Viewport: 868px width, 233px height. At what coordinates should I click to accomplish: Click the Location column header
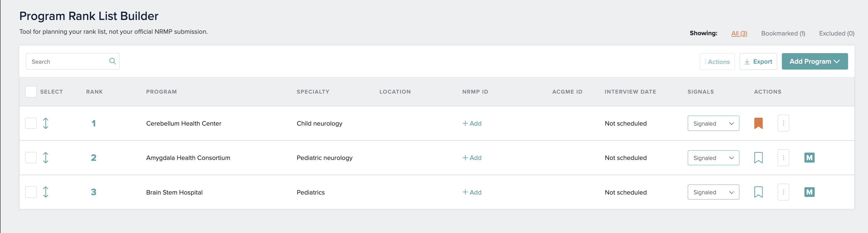395,92
